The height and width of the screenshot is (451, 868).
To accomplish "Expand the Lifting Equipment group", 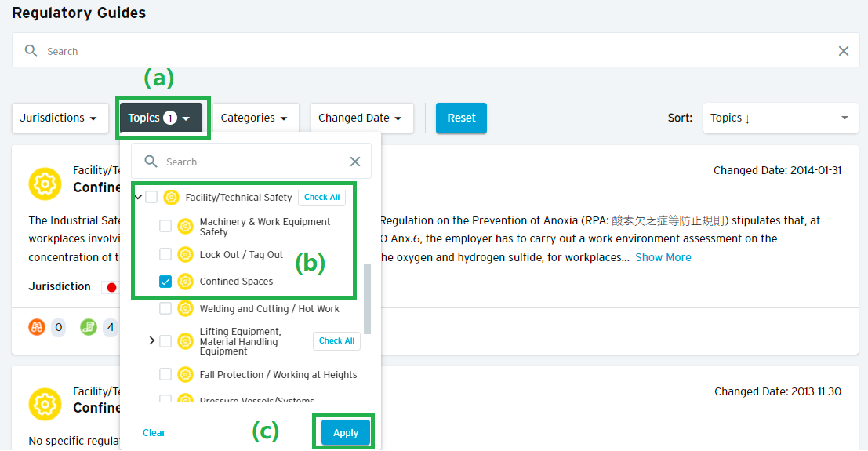I will 151,340.
